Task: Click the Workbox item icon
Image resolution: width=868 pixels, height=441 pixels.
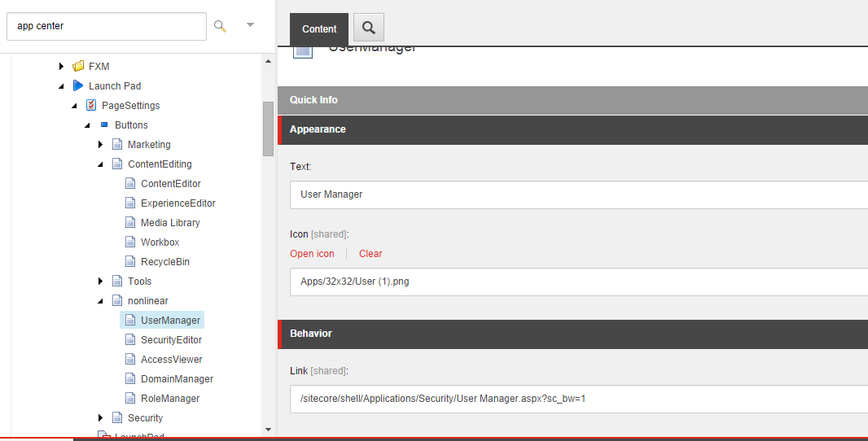Action: (x=130, y=242)
